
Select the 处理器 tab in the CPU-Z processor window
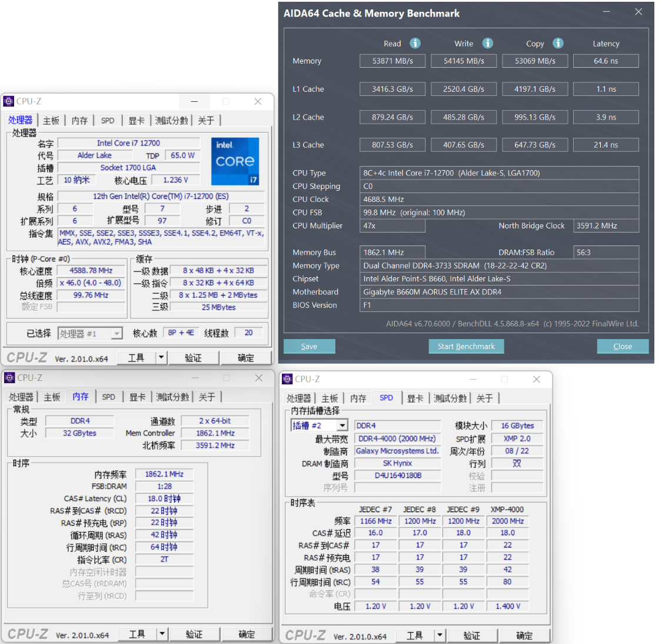click(20, 120)
